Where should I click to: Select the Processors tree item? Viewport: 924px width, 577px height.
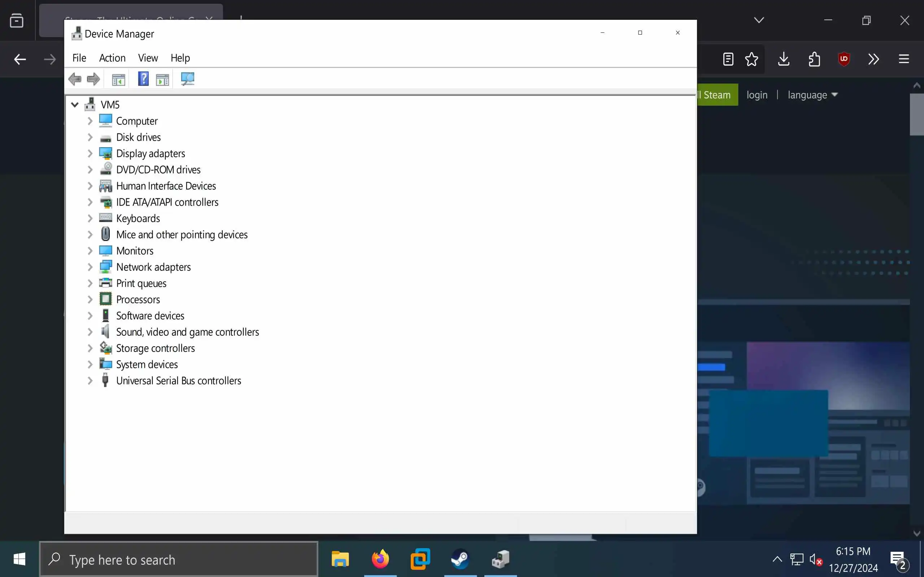tap(138, 300)
